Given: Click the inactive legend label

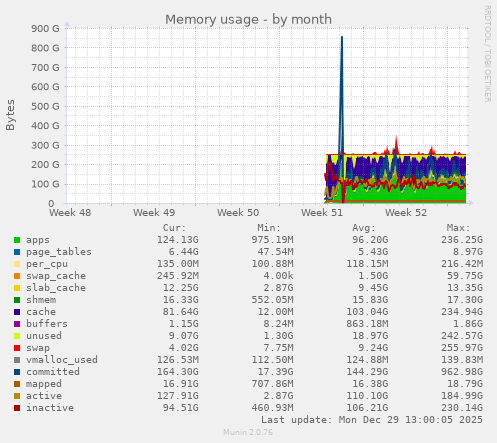Looking at the screenshot, I should [x=50, y=408].
